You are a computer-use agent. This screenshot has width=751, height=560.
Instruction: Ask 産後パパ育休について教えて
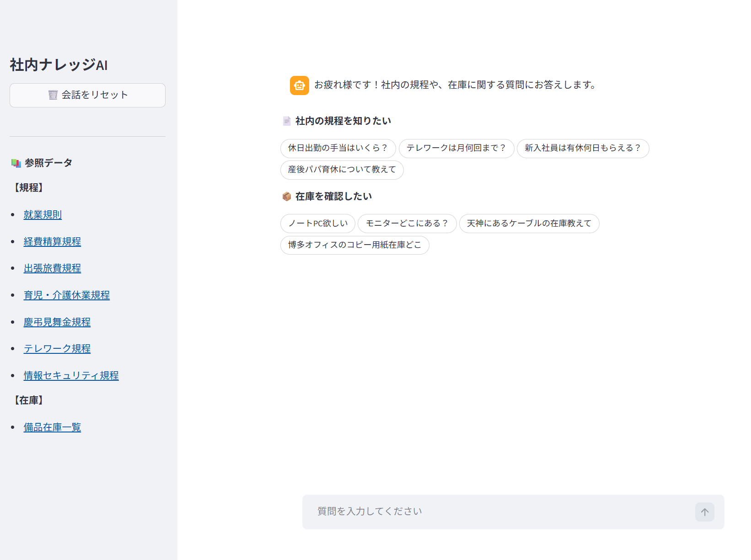(342, 170)
